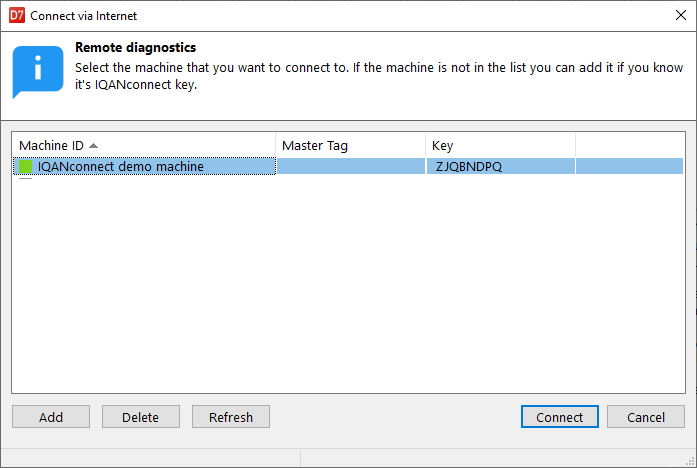Image resolution: width=697 pixels, height=468 pixels.
Task: Add a new machine with the Add button
Action: click(x=51, y=417)
